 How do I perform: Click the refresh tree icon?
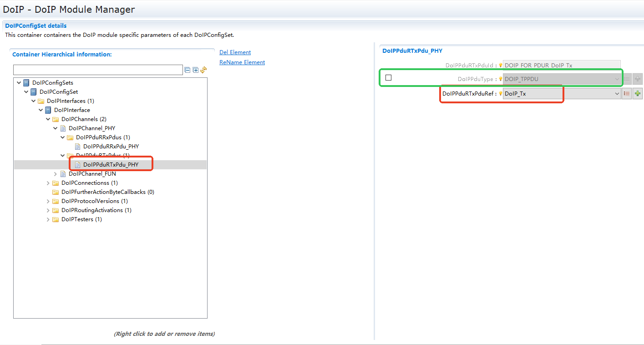(203, 70)
